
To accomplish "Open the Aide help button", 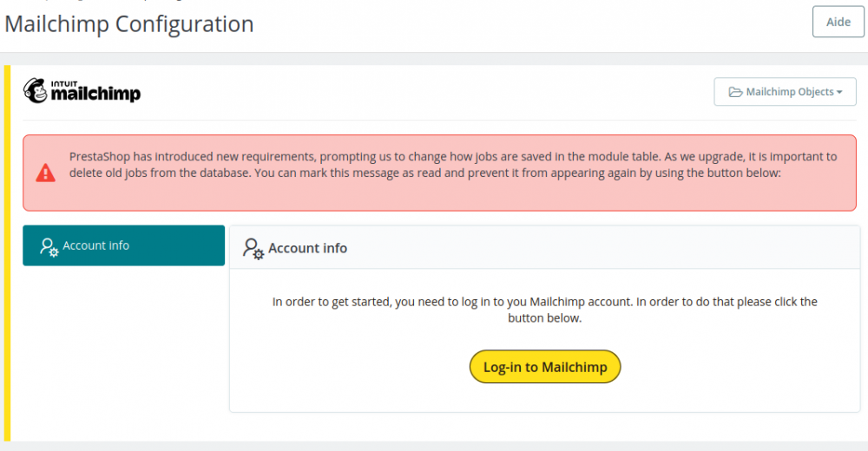I will [838, 23].
